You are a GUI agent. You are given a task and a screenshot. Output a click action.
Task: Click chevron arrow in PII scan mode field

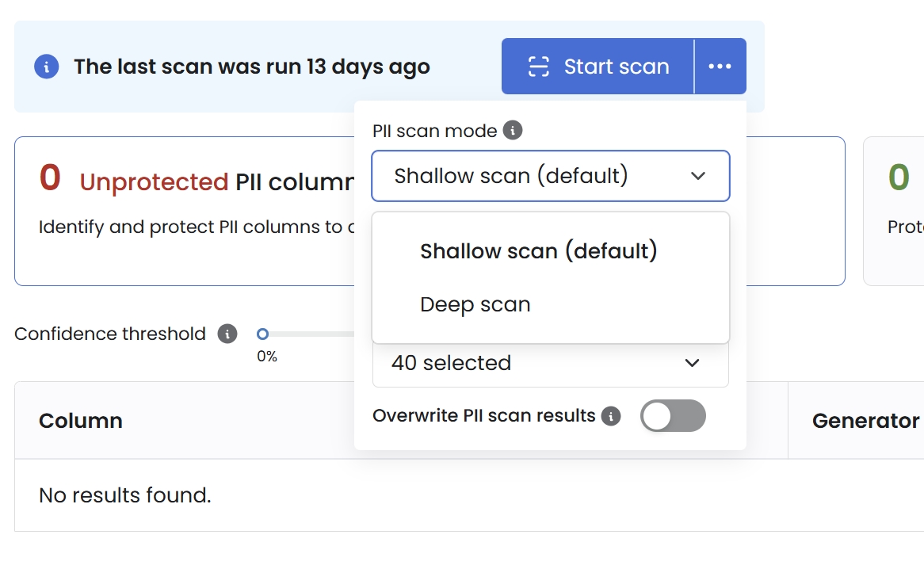pyautogui.click(x=697, y=176)
